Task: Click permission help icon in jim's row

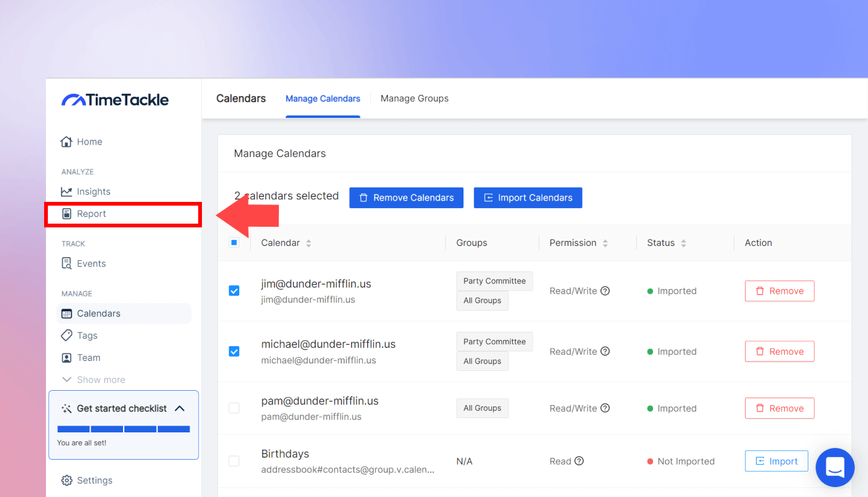Action: 605,291
